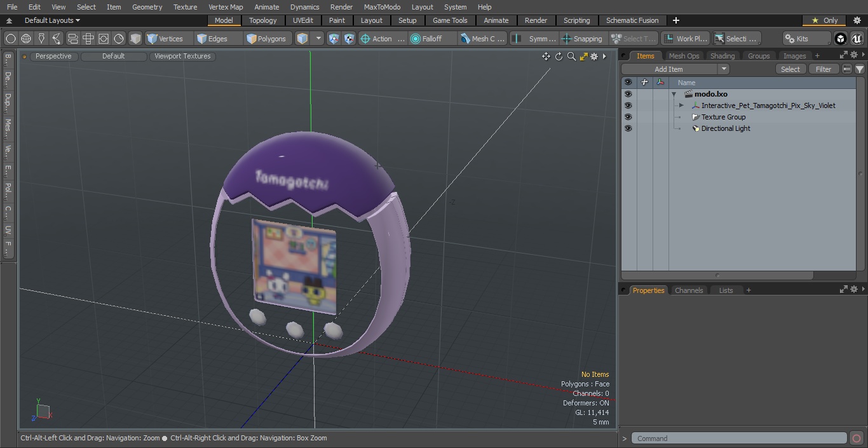Add a new tab beside the Lists tab

(x=749, y=290)
